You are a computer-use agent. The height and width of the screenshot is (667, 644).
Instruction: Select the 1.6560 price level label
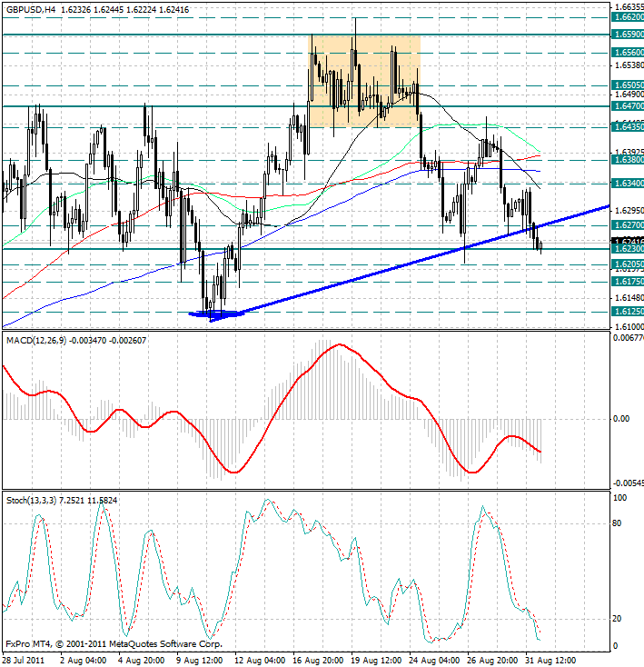[628, 53]
